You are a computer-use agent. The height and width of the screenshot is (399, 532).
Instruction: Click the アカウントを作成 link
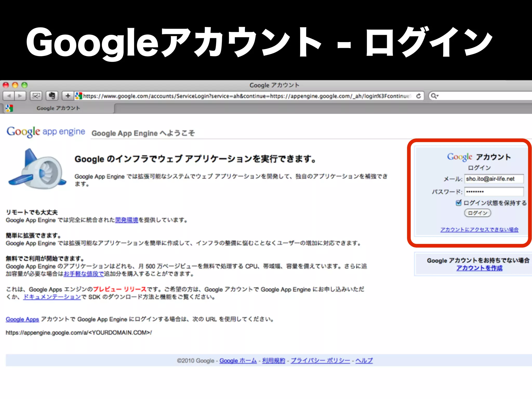479,268
